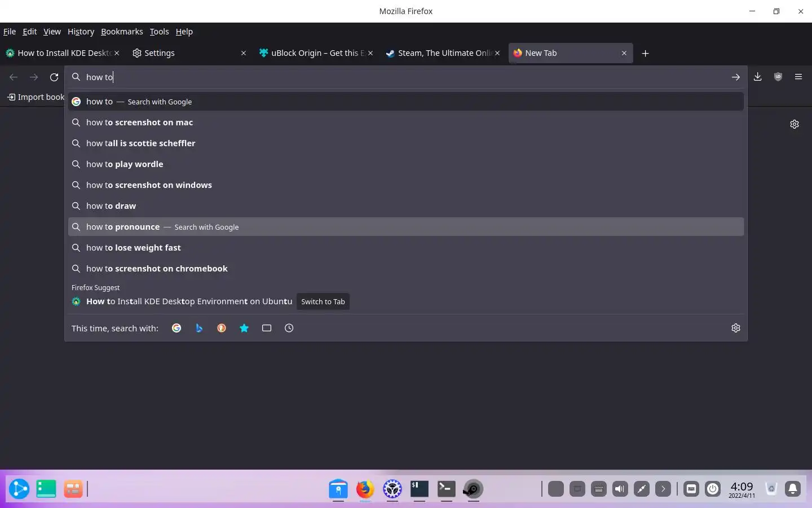The height and width of the screenshot is (508, 812).
Task: Close the Settings tab
Action: point(244,53)
